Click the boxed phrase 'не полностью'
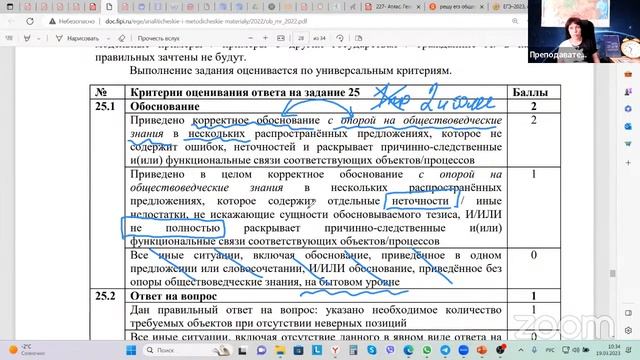This screenshot has width=640, height=360. pyautogui.click(x=175, y=228)
